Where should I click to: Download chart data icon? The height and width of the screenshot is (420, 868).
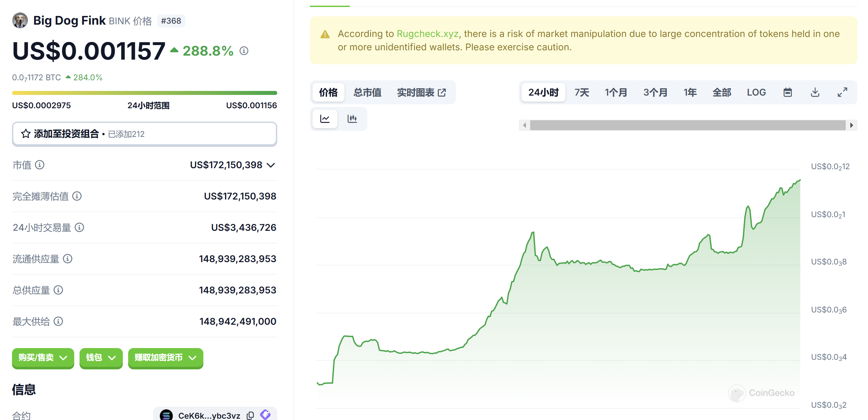tap(815, 92)
